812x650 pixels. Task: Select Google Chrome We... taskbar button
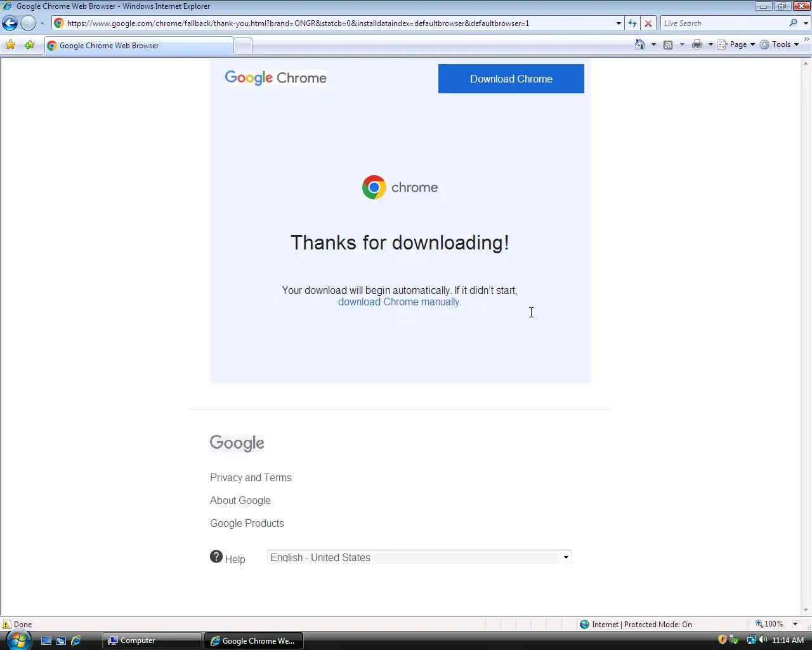(x=254, y=640)
